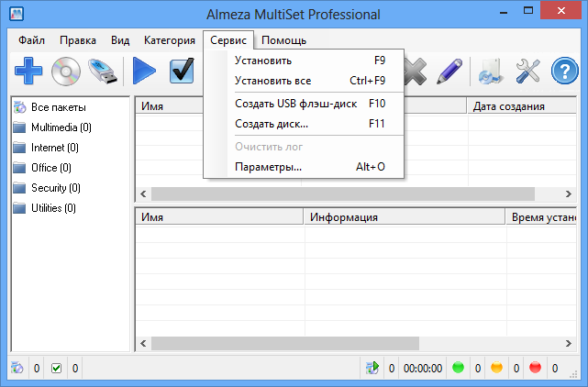This screenshot has width=588, height=387.
Task: Click left arrow of lower horizontal scrollbar
Action: [143, 343]
